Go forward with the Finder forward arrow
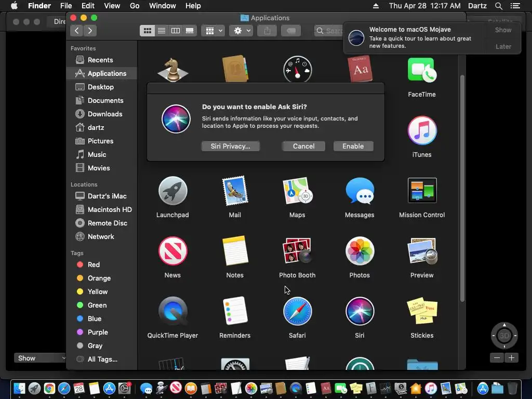532x399 pixels. pos(90,31)
